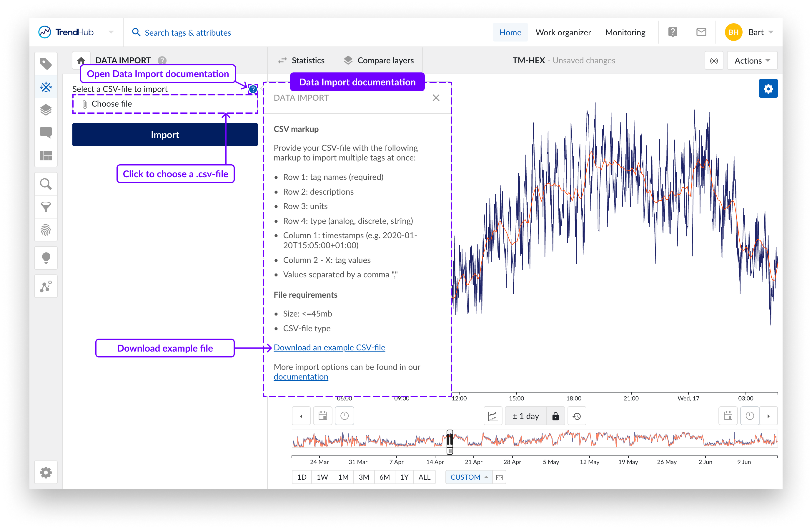This screenshot has width=812, height=530.
Task: Click the Choose file input field
Action: 165,104
